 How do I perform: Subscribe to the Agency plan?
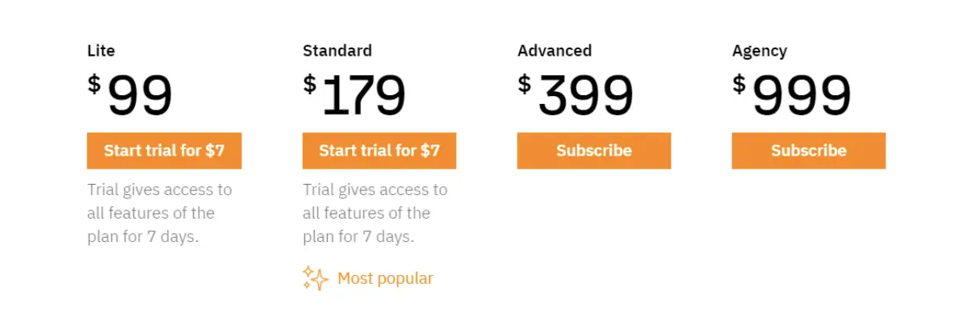click(808, 151)
